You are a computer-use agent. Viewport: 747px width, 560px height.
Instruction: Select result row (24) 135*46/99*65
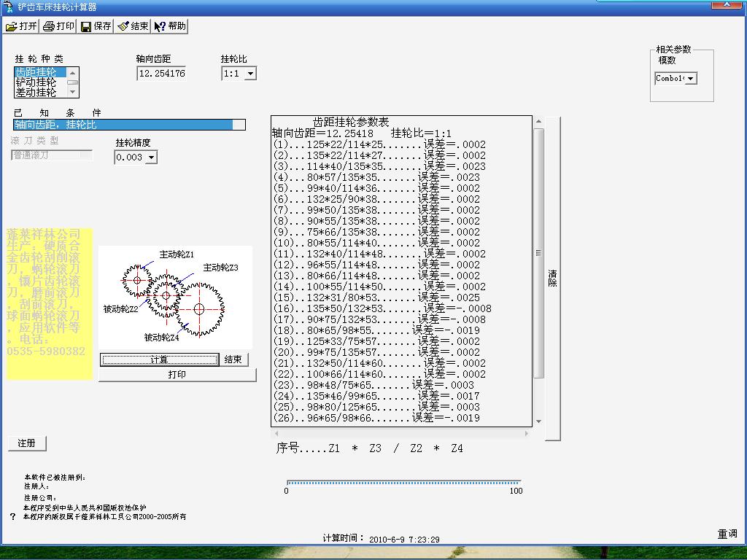(376, 396)
